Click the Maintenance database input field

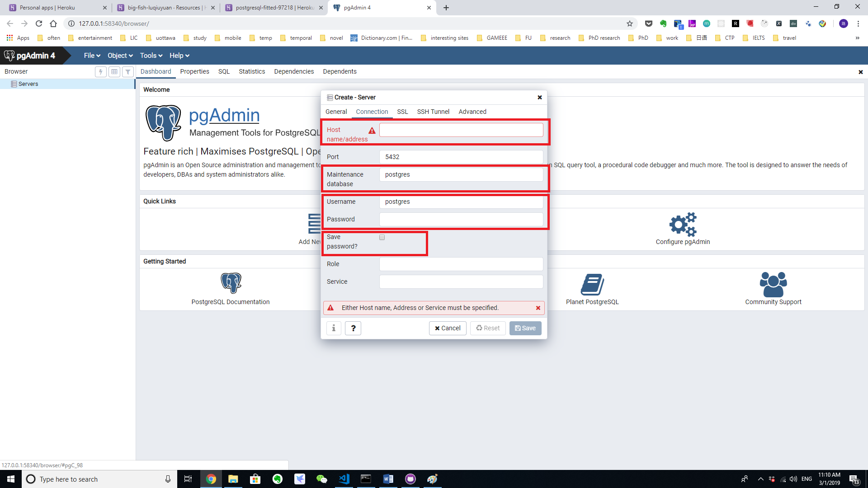coord(461,174)
